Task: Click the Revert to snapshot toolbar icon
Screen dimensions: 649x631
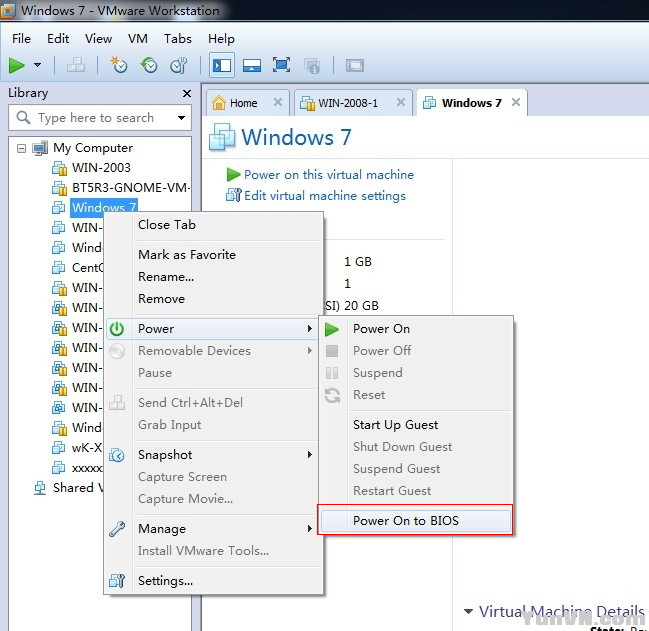Action: (149, 65)
